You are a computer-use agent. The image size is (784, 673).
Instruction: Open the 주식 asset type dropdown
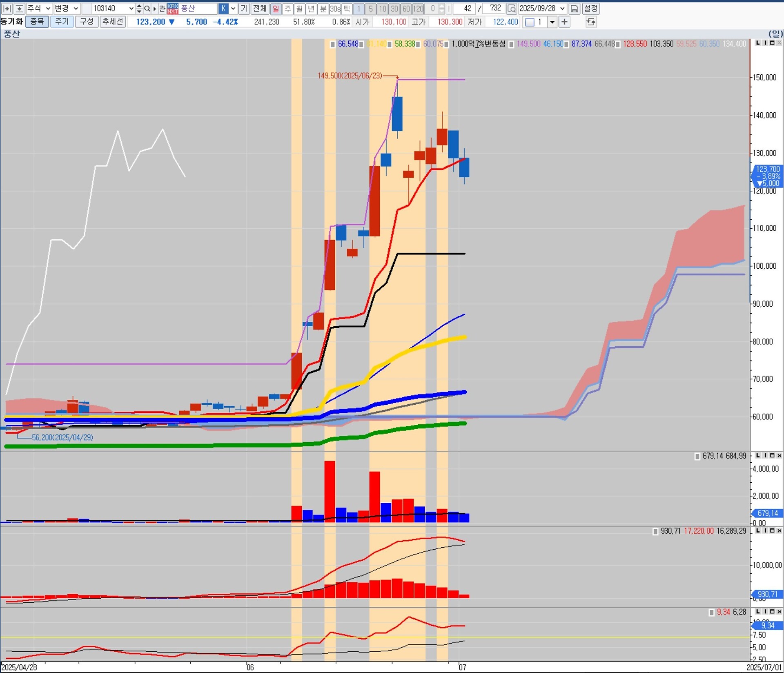(48, 9)
